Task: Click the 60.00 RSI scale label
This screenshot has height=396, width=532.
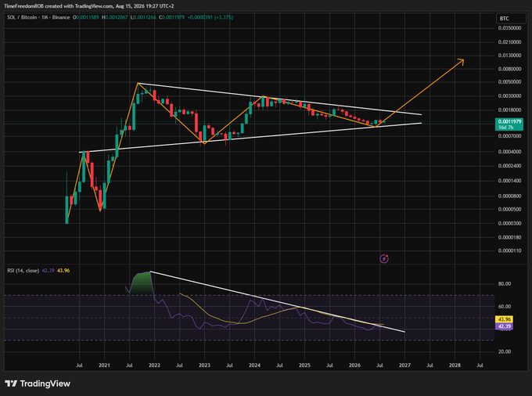Action: (x=505, y=307)
